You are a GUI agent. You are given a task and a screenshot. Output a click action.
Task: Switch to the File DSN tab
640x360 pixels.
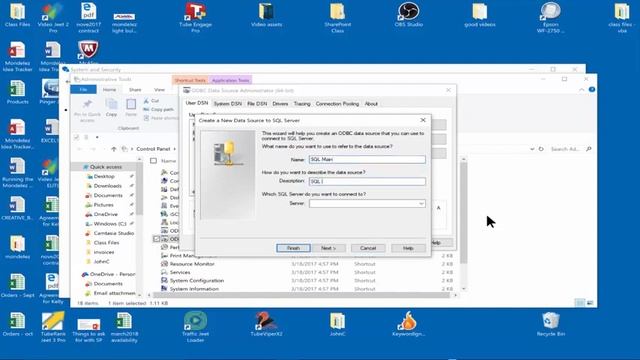click(x=257, y=104)
